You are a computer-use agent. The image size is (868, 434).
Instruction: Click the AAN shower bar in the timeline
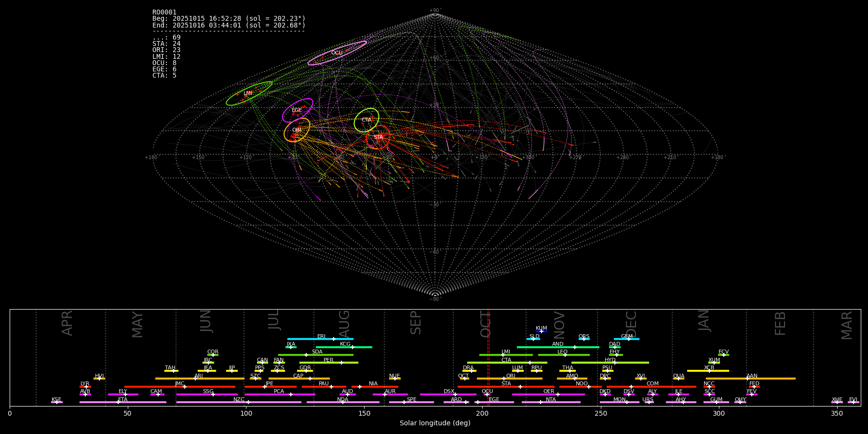click(751, 379)
